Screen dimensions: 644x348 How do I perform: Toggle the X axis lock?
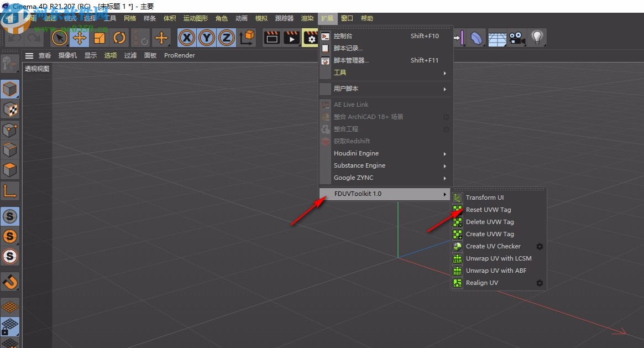point(186,38)
